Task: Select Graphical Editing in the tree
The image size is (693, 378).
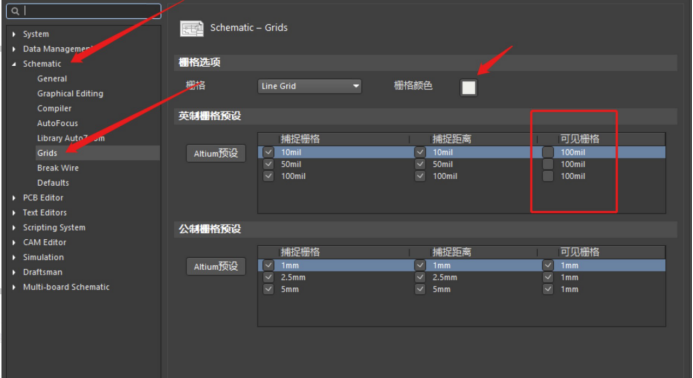Action: 70,94
